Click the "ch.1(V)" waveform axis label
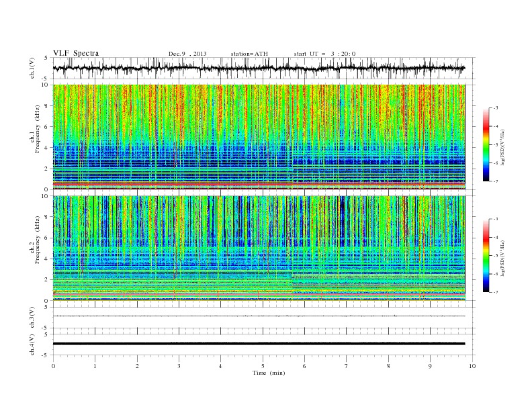Image resolution: width=532 pixels, height=411 pixels. [32, 68]
